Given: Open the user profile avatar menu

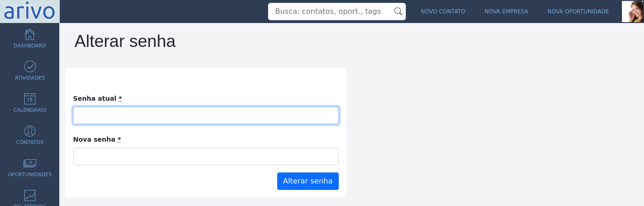Looking at the screenshot, I should pyautogui.click(x=632, y=11).
